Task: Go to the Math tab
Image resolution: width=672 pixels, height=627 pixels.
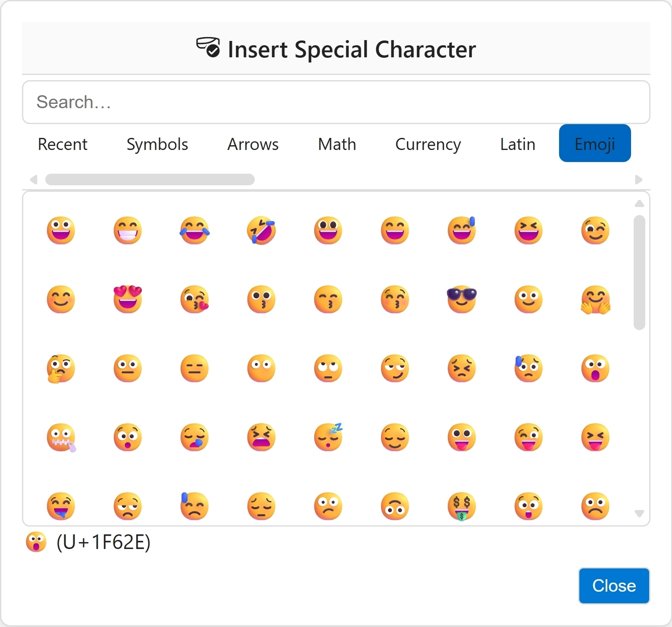Action: (337, 144)
